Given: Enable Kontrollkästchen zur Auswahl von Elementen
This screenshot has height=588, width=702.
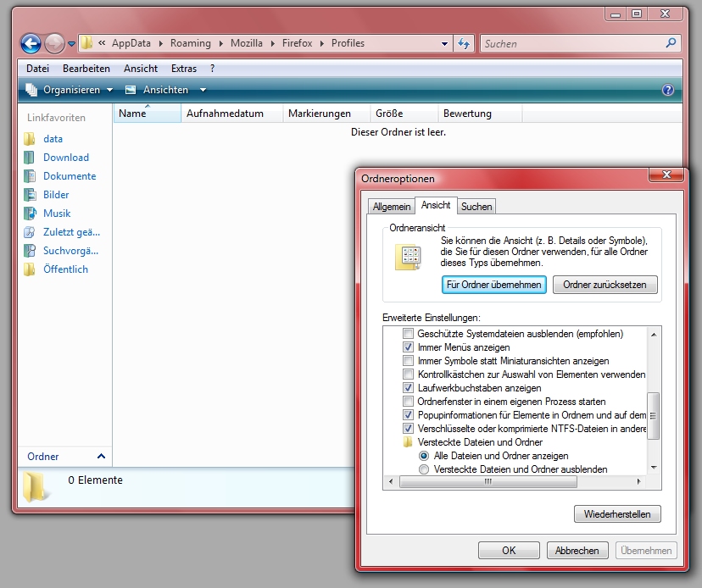Looking at the screenshot, I should point(408,374).
